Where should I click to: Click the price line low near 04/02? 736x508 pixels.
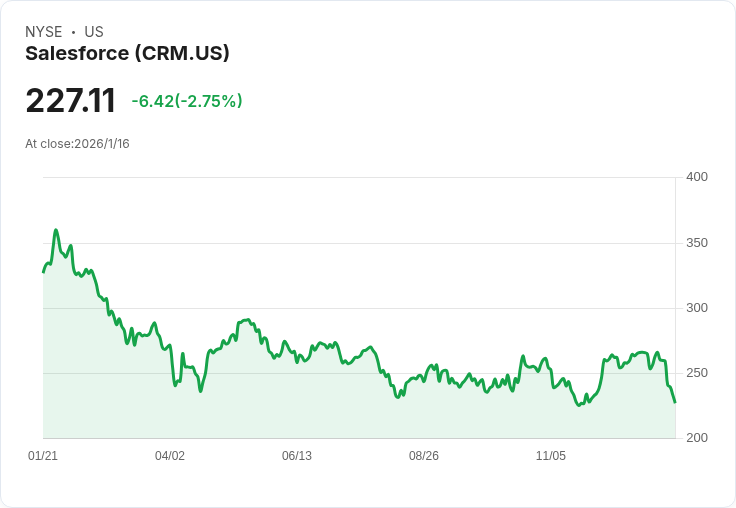pyautogui.click(x=175, y=385)
